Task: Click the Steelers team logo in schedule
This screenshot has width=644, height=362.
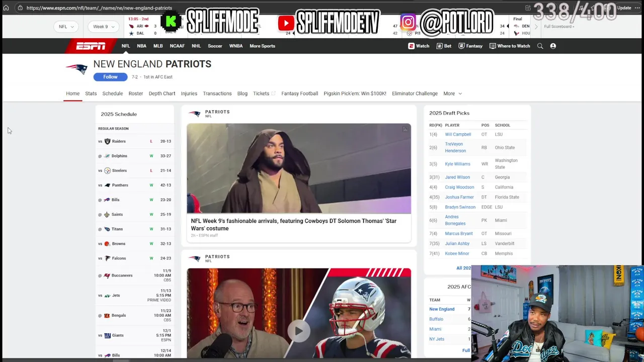Action: (x=107, y=170)
